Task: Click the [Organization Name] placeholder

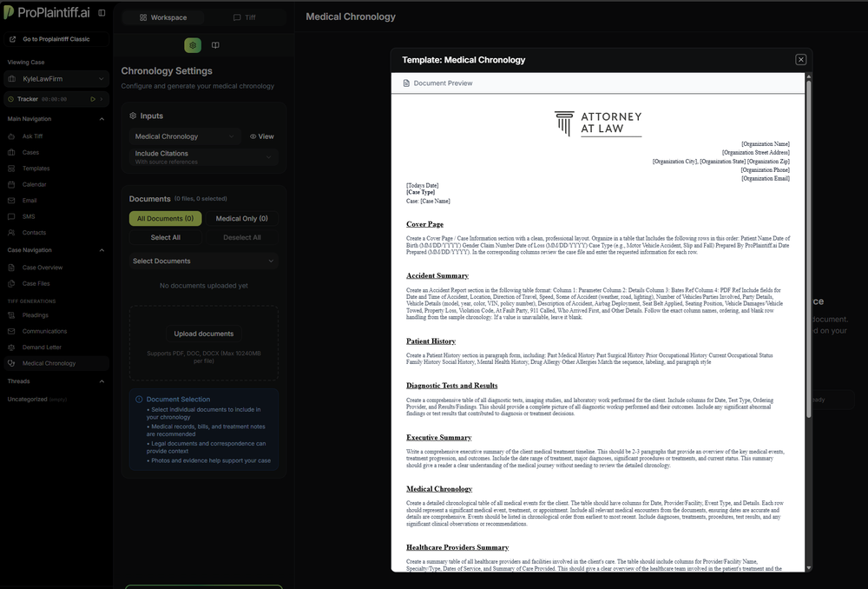Action: (x=765, y=144)
